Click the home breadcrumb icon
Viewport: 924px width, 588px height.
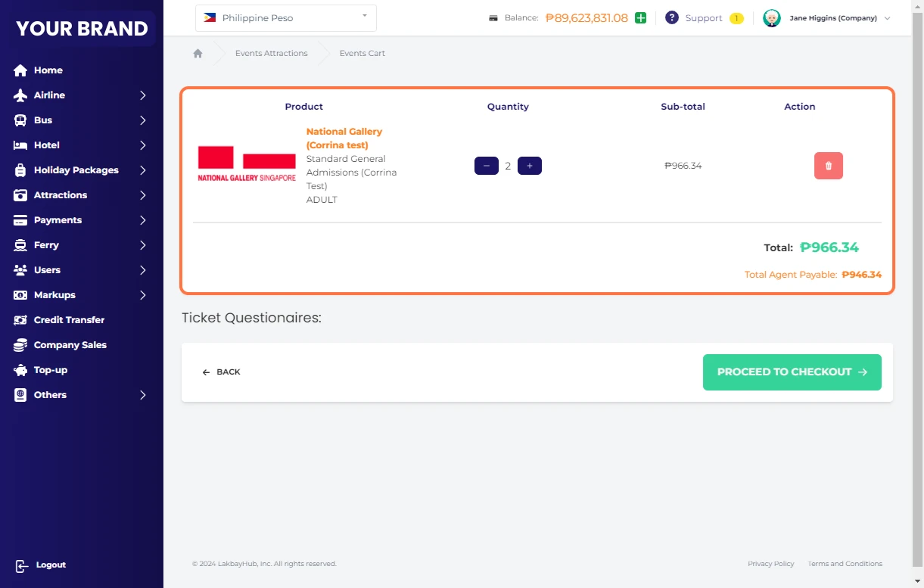pos(198,54)
